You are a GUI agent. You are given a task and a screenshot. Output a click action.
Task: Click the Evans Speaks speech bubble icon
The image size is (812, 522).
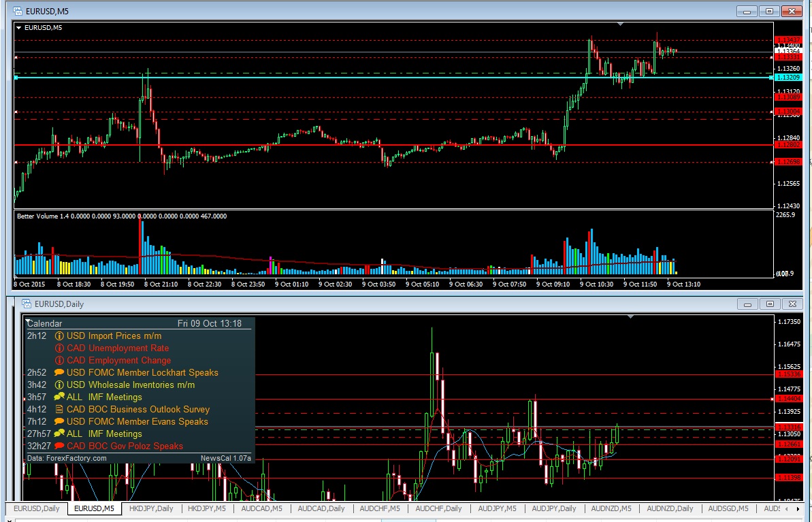point(59,421)
